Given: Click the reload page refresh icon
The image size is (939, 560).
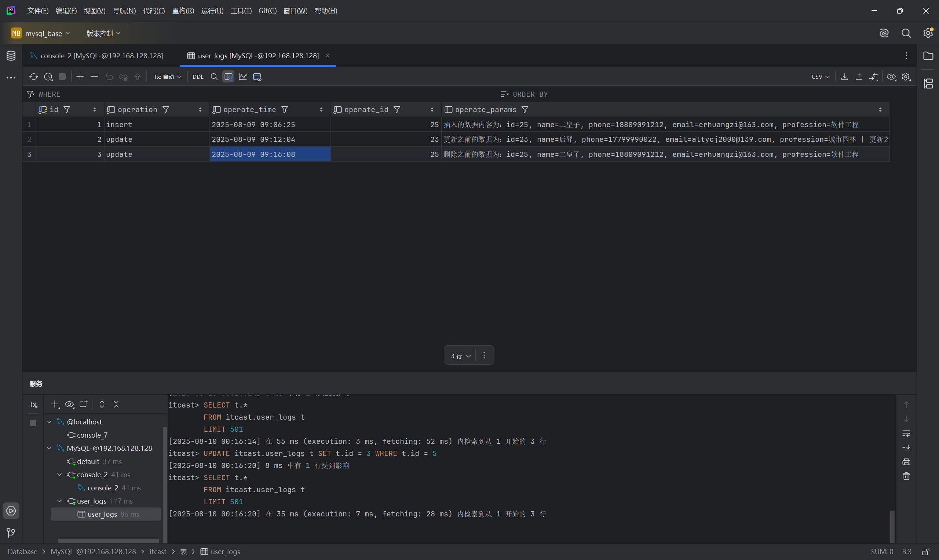Looking at the screenshot, I should (x=34, y=77).
